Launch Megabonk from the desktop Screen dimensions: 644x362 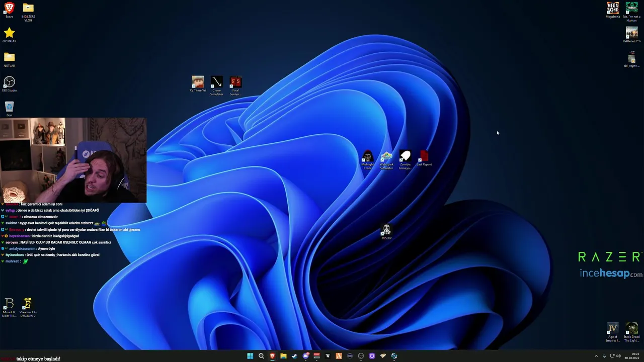613,10
